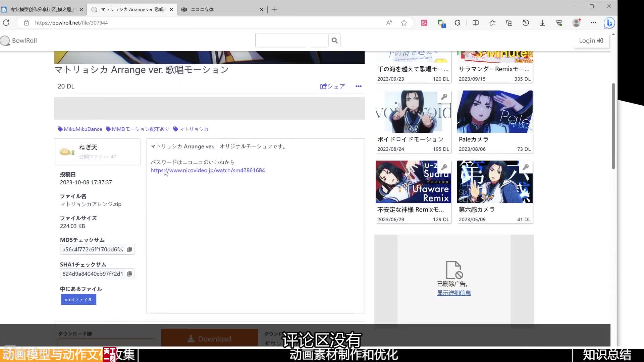Close the マトリョシカ Arrange ver. tab
Screen dimensions: 644x362
pos(171,10)
